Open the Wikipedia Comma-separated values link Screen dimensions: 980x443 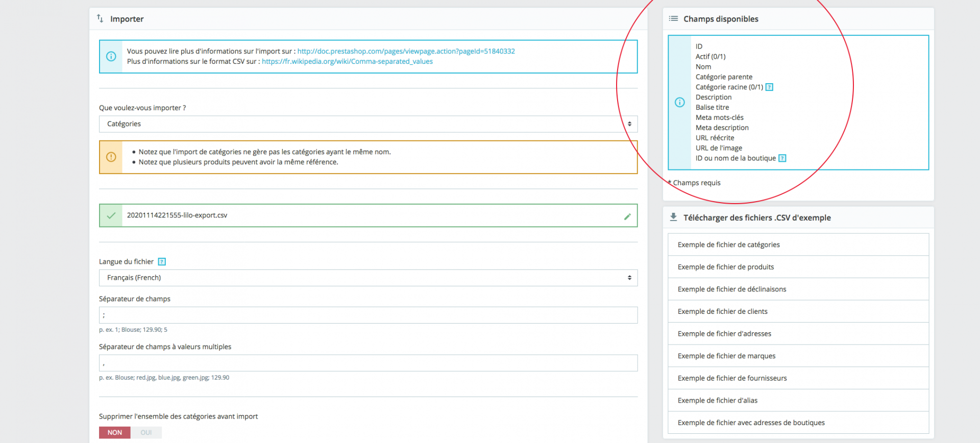(x=347, y=61)
